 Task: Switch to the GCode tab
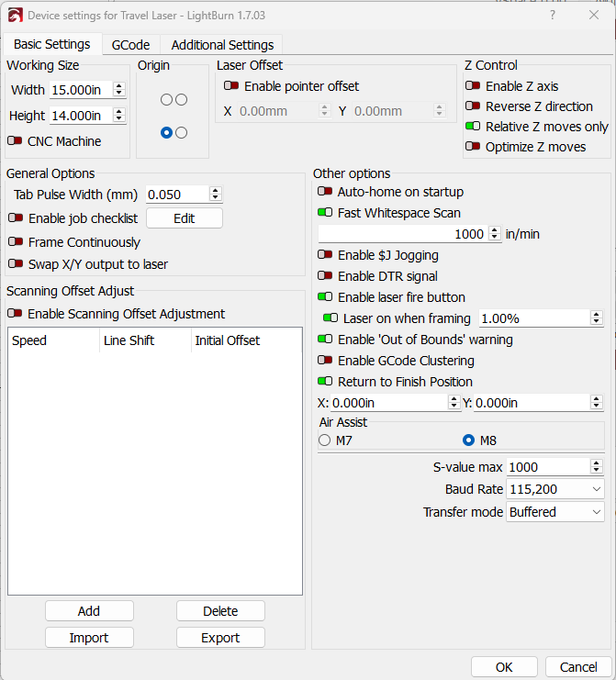tap(130, 45)
